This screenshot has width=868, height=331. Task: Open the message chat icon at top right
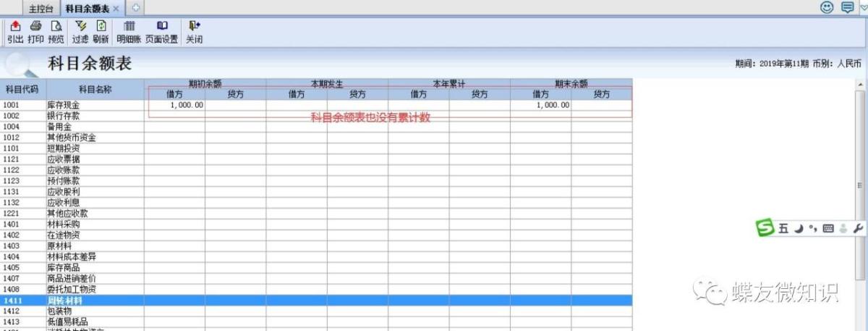pos(847,7)
